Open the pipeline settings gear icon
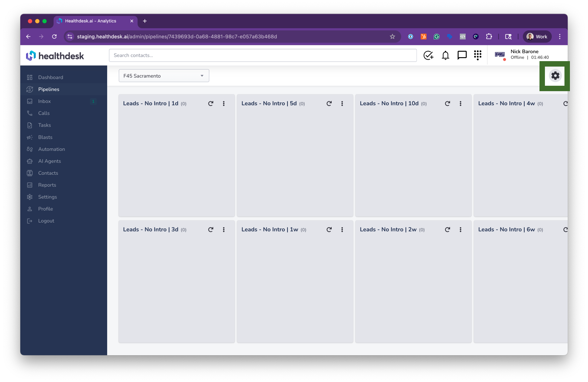588x382 pixels. (555, 76)
